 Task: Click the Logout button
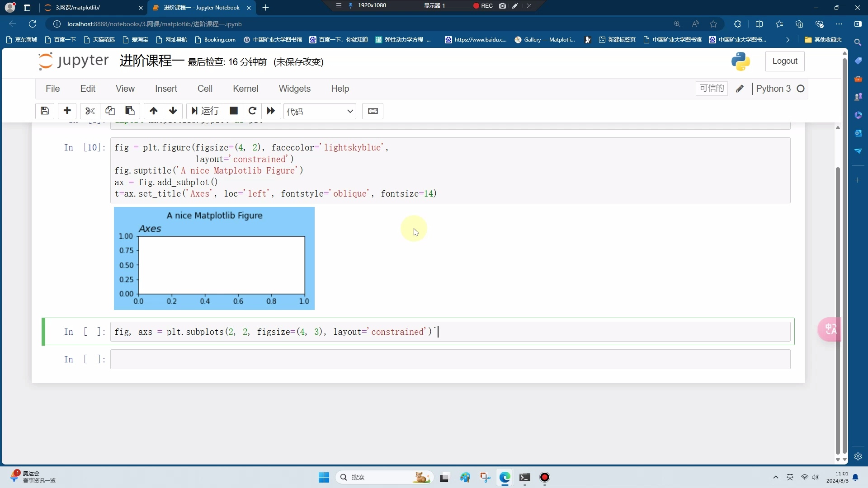pyautogui.click(x=785, y=61)
